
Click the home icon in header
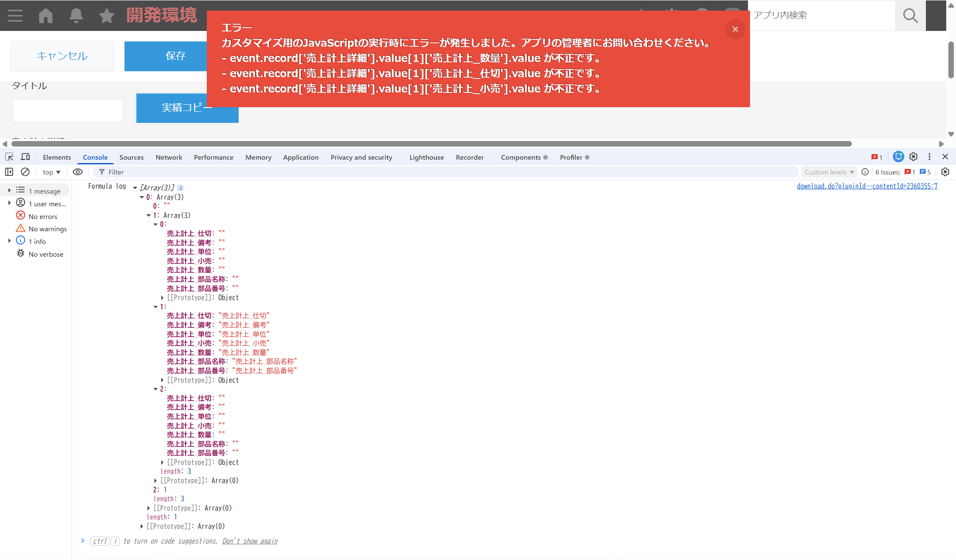click(x=46, y=16)
